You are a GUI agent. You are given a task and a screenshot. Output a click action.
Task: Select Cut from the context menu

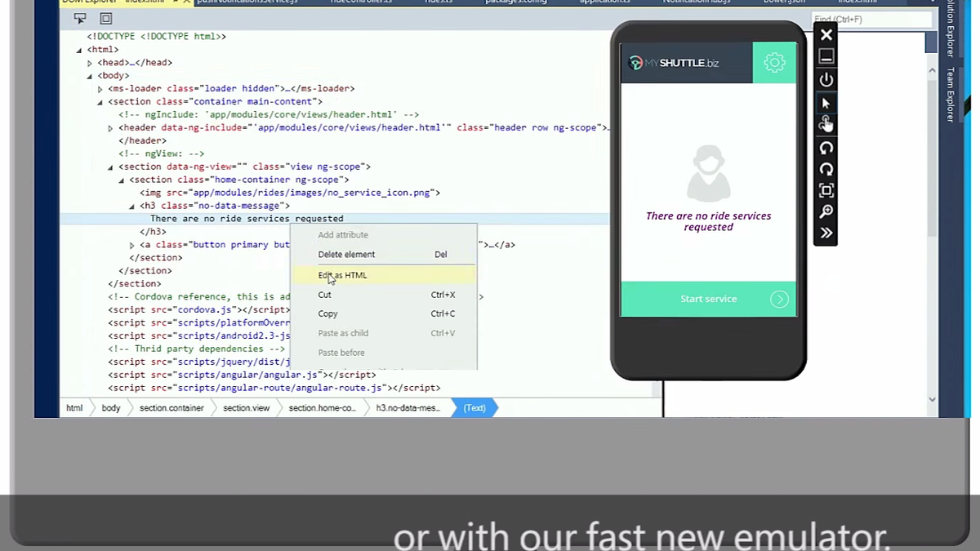384,295
